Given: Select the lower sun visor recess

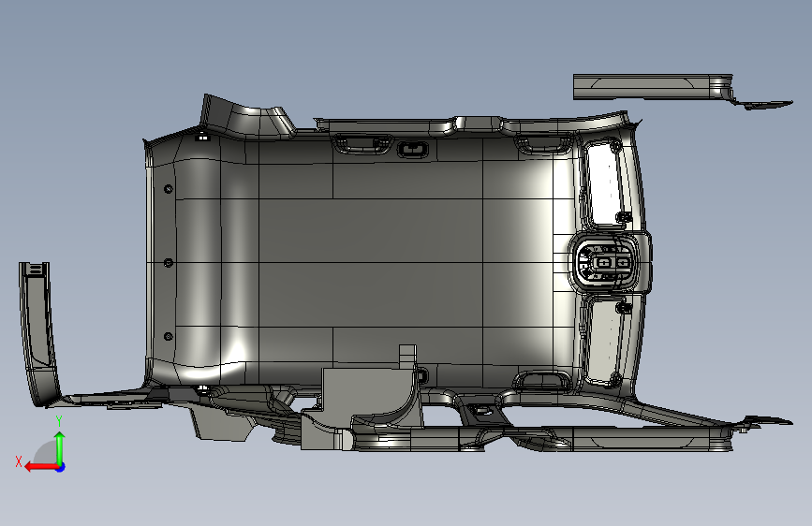Looking at the screenshot, I should click(605, 342).
